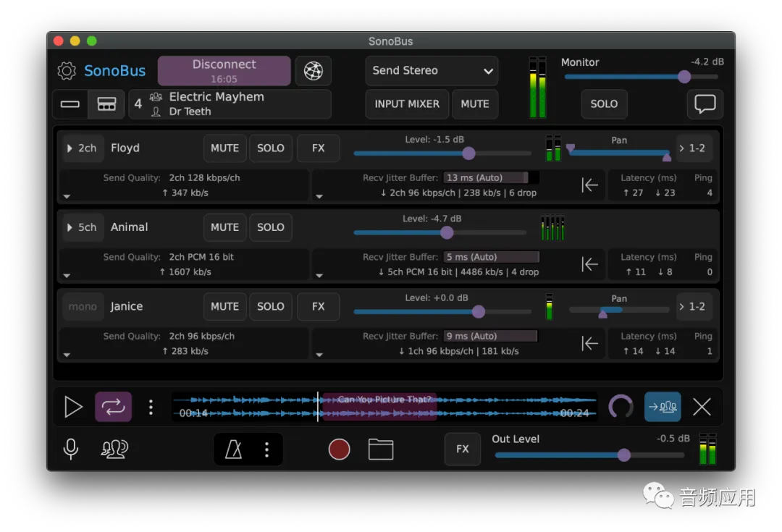
Task: Open Janice's FX panel
Action: click(x=318, y=306)
